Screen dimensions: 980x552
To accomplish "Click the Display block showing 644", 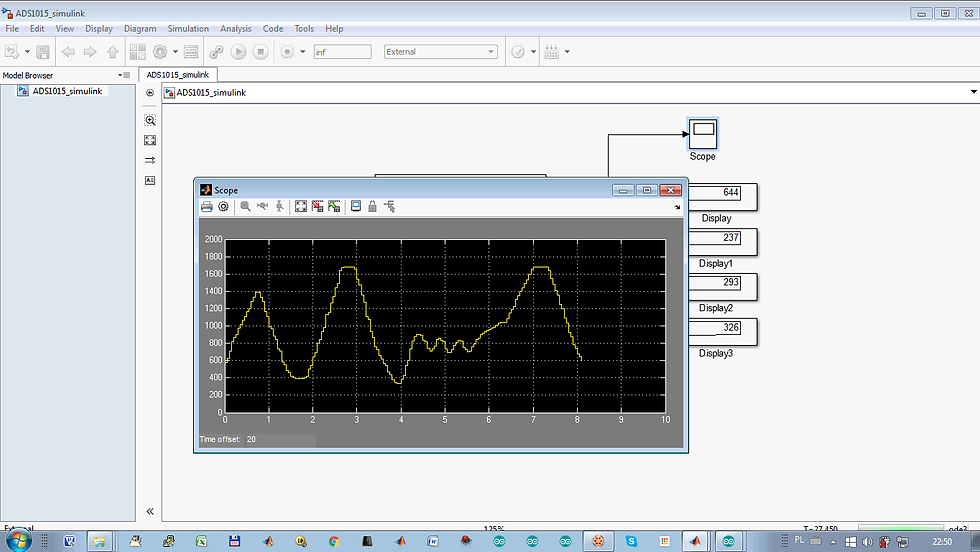I will (x=723, y=198).
